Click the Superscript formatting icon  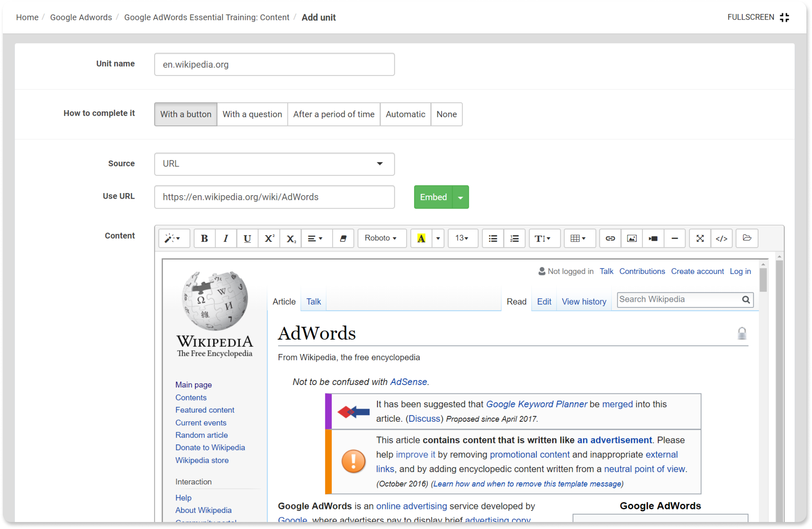(x=269, y=238)
